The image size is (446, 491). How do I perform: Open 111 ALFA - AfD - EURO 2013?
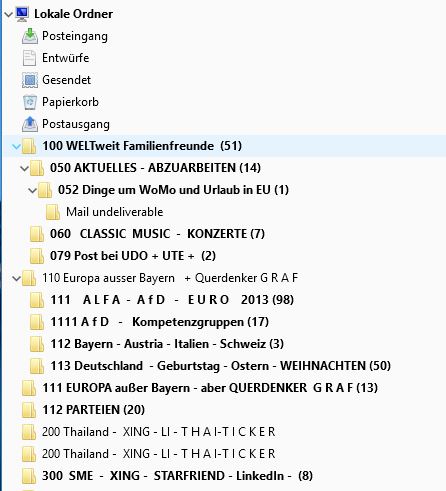(x=172, y=300)
